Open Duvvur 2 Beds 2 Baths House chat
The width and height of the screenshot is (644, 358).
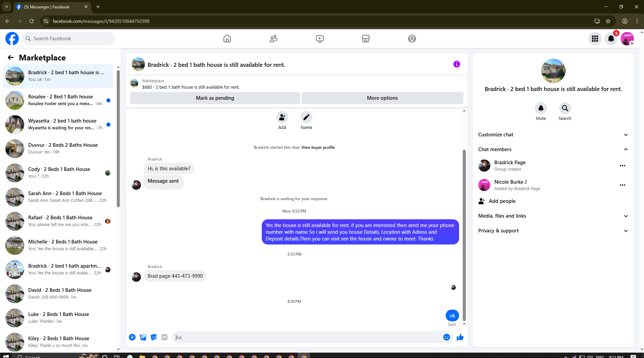coord(58,149)
